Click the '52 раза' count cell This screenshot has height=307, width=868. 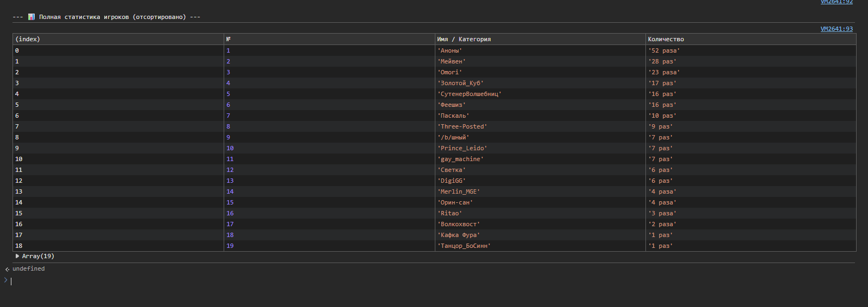[x=664, y=50]
